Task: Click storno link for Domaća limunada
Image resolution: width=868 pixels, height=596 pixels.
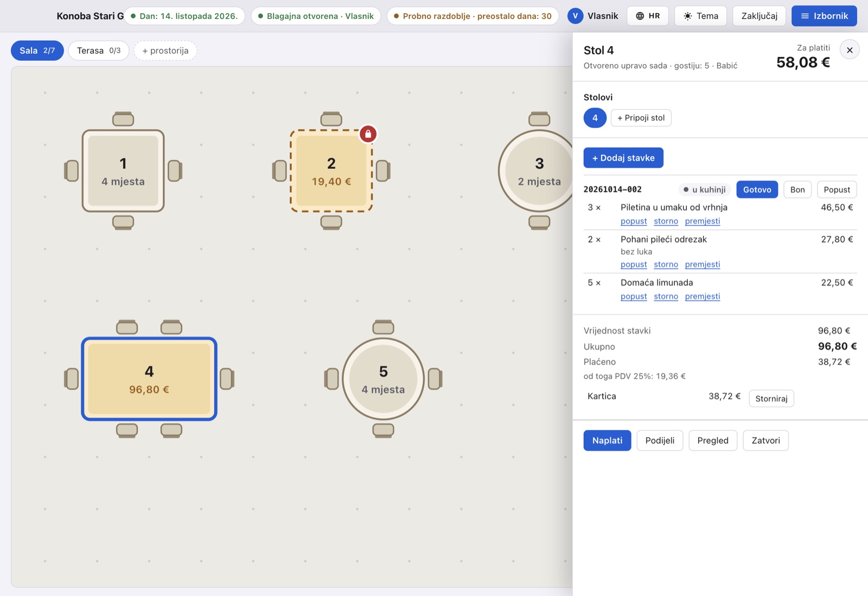Action: [x=666, y=296]
